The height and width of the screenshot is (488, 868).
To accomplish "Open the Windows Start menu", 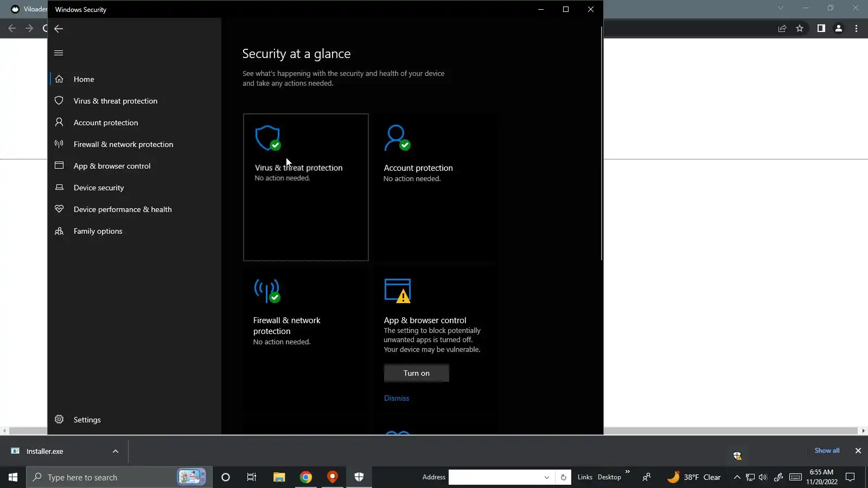I will click(x=13, y=477).
